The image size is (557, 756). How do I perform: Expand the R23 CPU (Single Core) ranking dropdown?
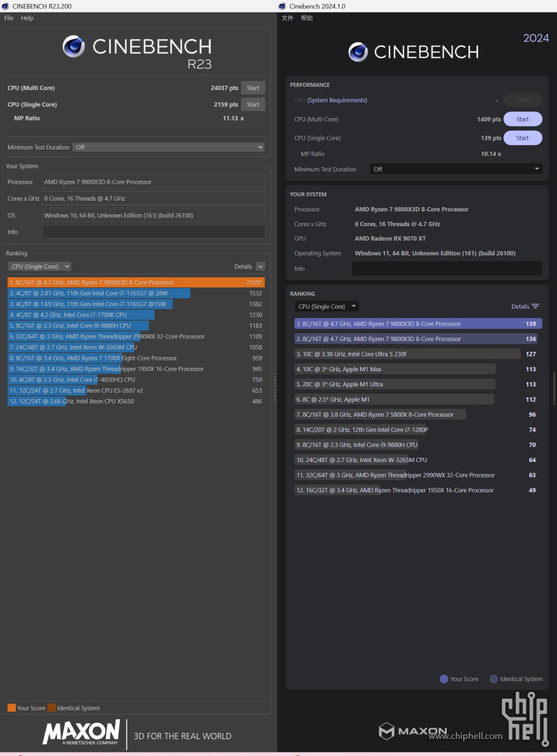(40, 267)
